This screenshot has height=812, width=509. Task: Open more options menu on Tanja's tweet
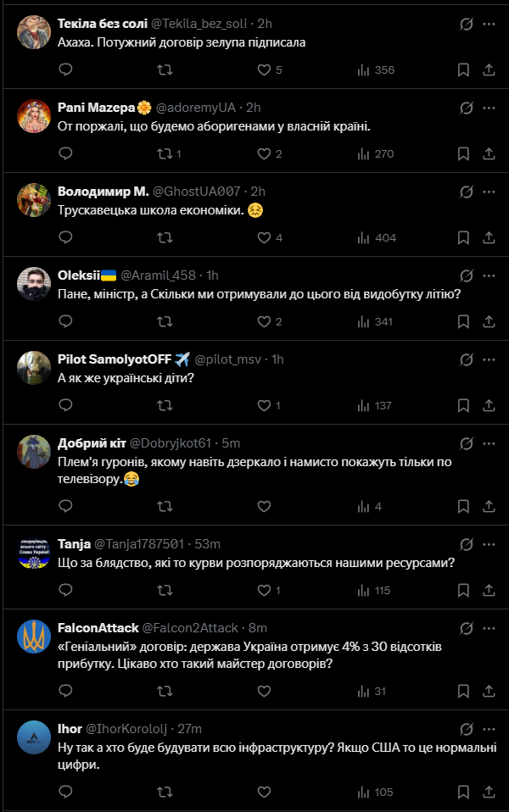click(x=488, y=544)
